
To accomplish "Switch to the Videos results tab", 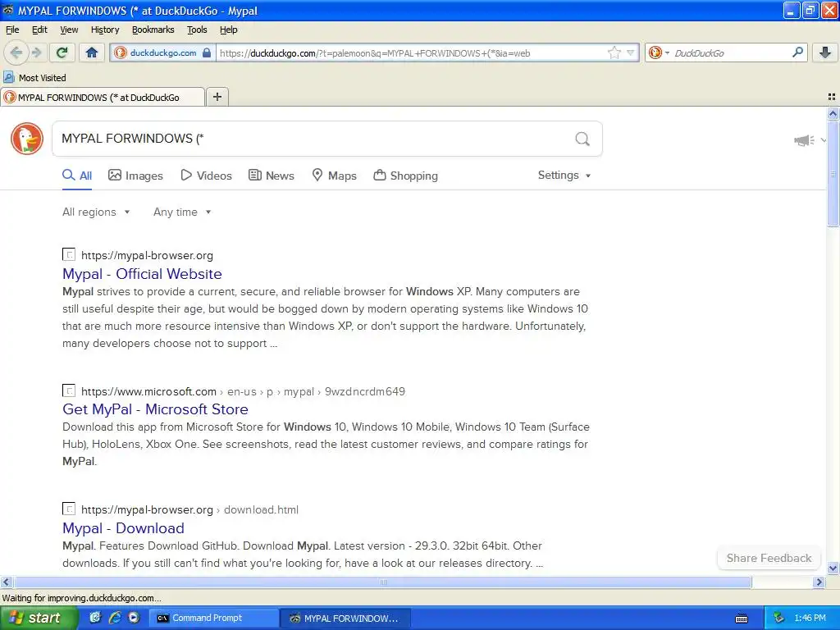I will point(206,176).
